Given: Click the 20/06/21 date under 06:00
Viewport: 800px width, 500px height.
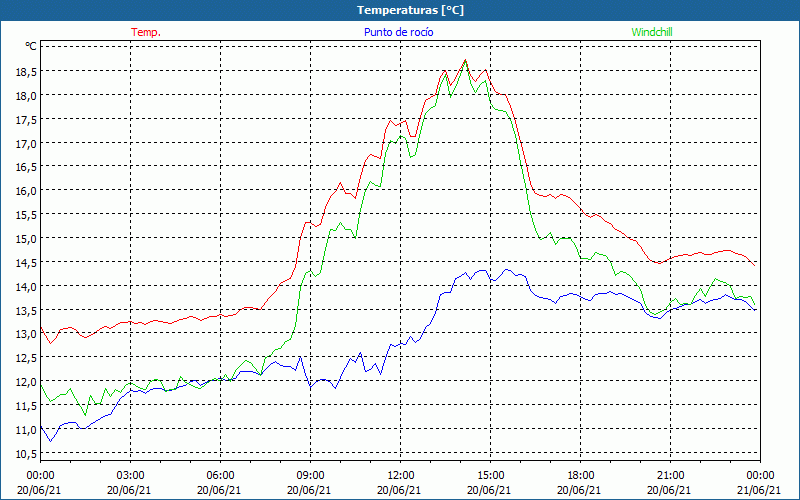Looking at the screenshot, I should click(x=219, y=490).
